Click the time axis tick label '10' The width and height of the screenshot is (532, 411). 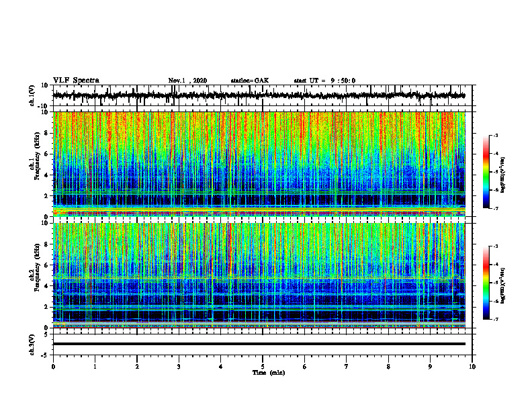tap(472, 367)
